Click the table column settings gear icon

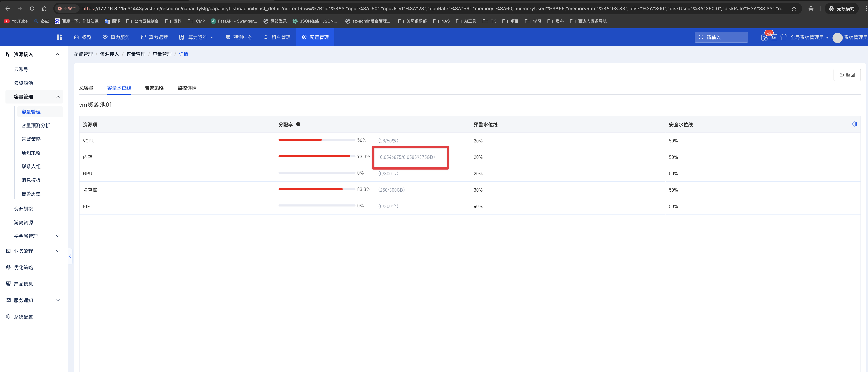[x=854, y=124]
